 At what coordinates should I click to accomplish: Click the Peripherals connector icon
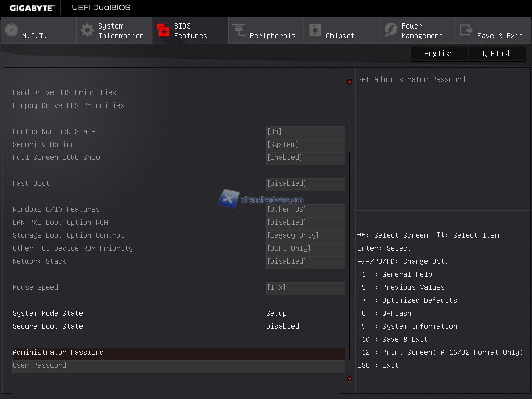click(x=239, y=30)
